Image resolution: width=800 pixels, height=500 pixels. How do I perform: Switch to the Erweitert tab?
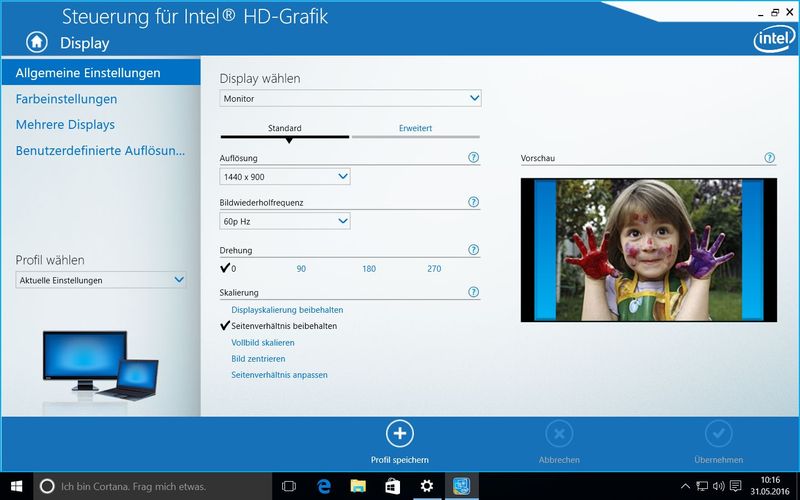[415, 128]
